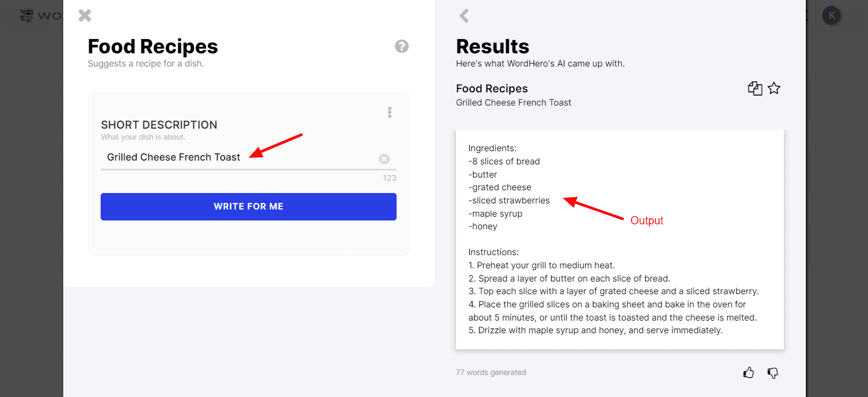
Task: Open the help question mark icon
Action: (402, 46)
